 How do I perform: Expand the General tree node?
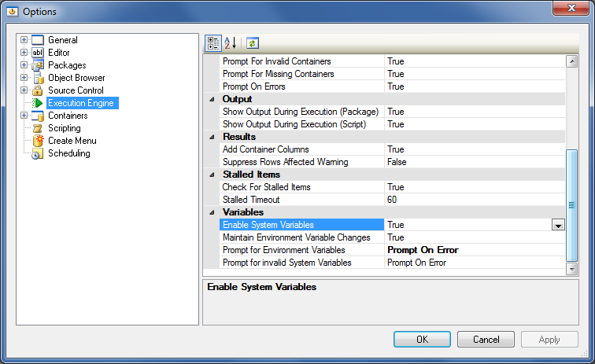click(24, 40)
